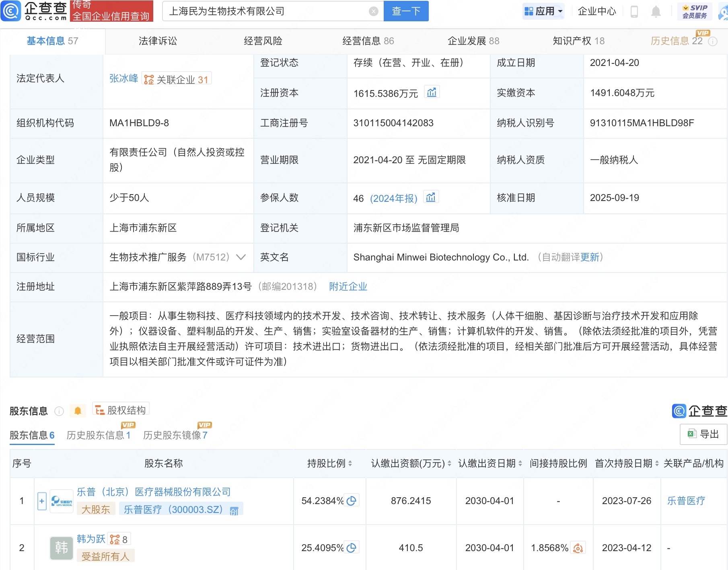Image resolution: width=728 pixels, height=570 pixels.
Task: Open pie chart icon beside 54.2384%
Action: pyautogui.click(x=352, y=500)
